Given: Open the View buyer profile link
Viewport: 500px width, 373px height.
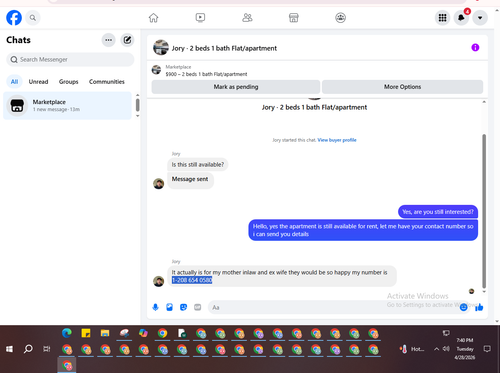Looking at the screenshot, I should click(x=337, y=140).
